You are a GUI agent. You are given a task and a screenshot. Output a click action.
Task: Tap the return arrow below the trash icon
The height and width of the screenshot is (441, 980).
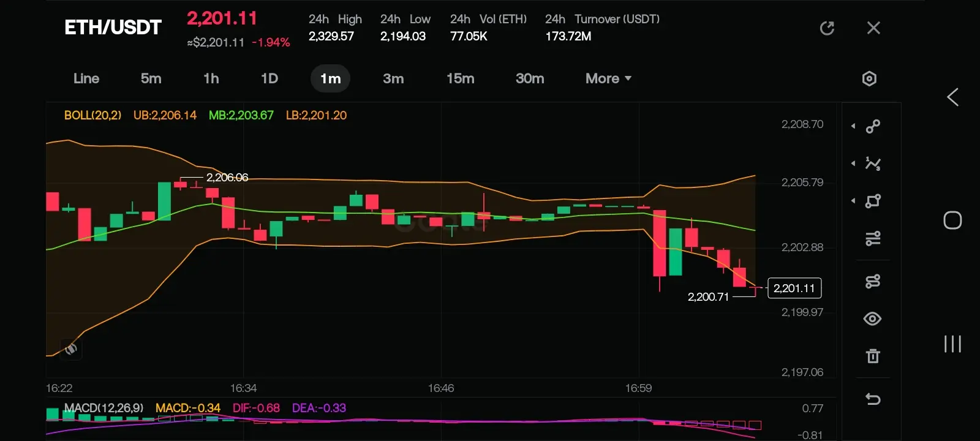[x=873, y=399]
